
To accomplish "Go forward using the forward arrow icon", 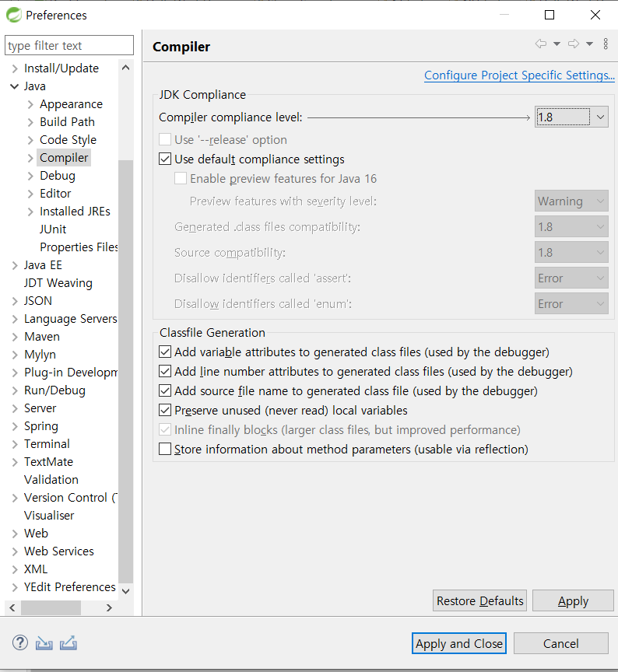I will [574, 44].
